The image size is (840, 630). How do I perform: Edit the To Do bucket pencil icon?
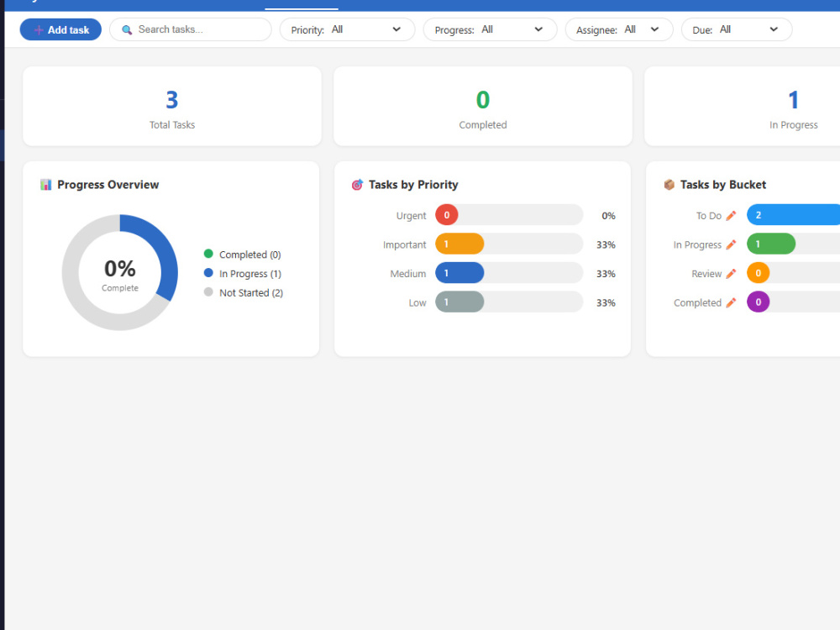tap(731, 216)
